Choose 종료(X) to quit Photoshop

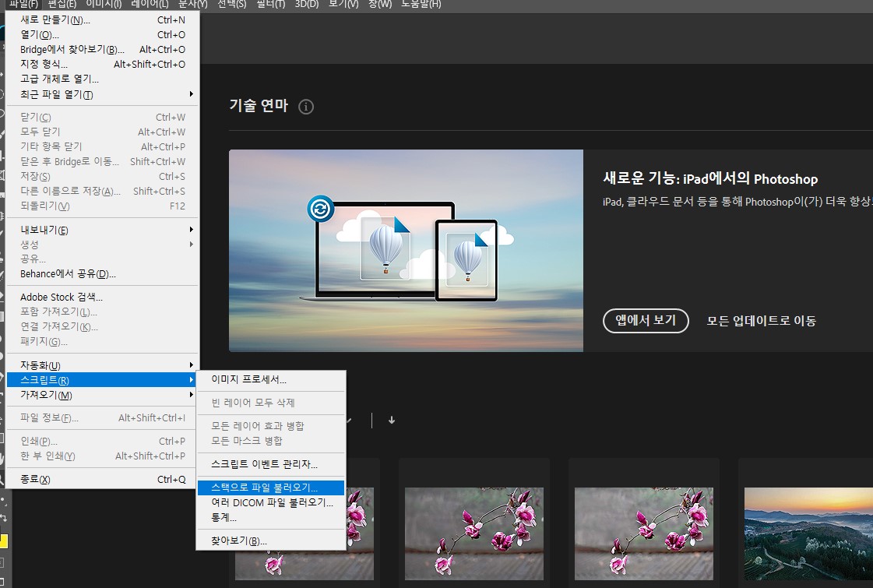click(x=103, y=480)
